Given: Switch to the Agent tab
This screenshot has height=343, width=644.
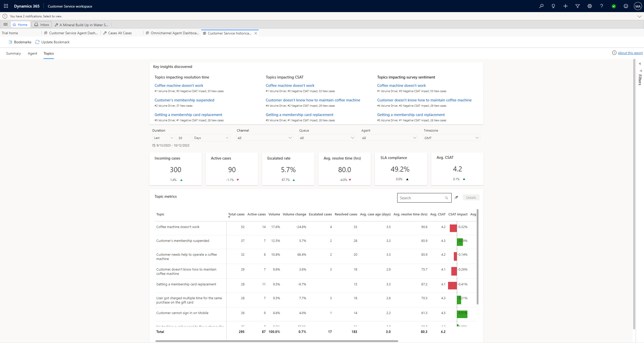Looking at the screenshot, I should (32, 53).
